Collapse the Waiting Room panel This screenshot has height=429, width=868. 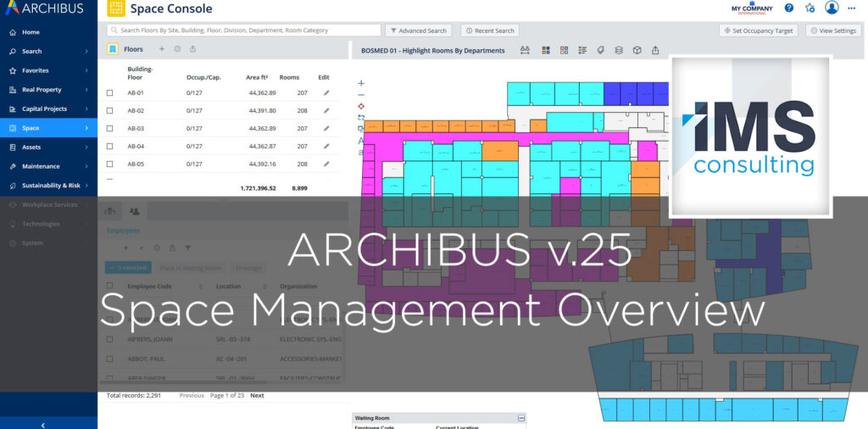(520, 419)
